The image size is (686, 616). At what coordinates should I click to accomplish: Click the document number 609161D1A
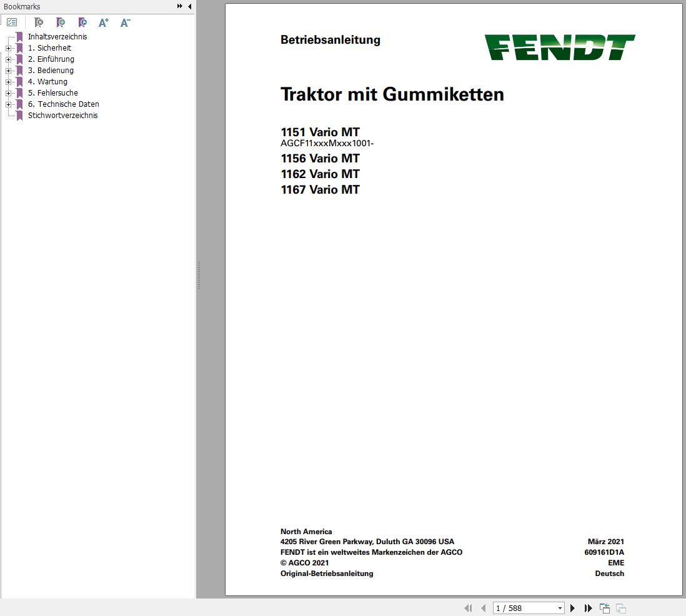click(604, 552)
